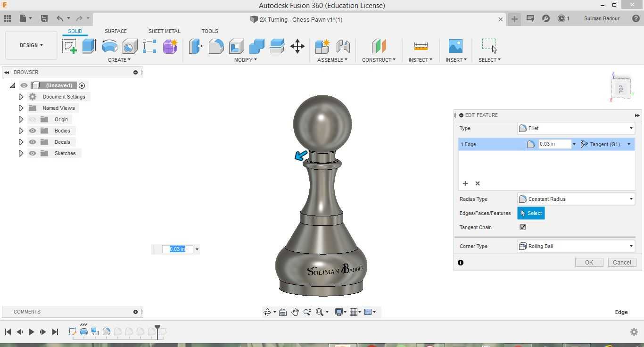
Task: Select the Move/Copy tool
Action: 297,46
